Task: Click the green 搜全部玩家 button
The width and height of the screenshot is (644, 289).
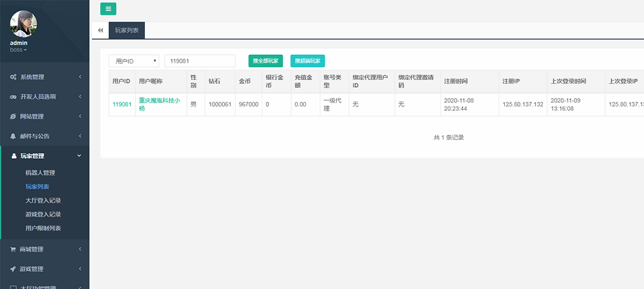Action: click(265, 61)
